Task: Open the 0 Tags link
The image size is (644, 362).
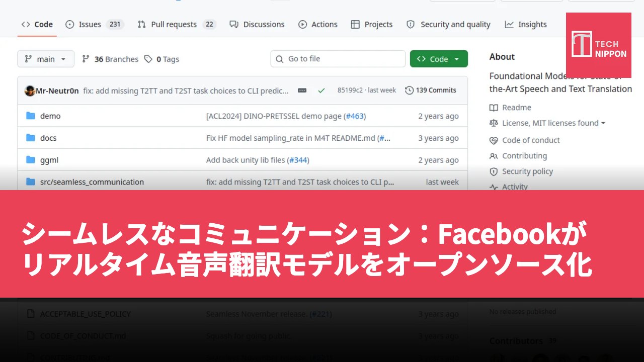Action: [162, 59]
